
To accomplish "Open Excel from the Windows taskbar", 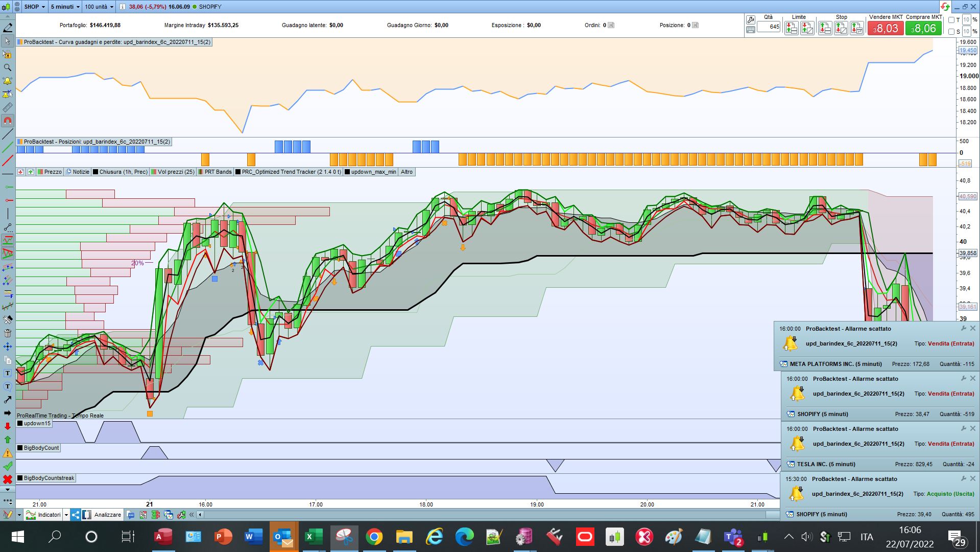I will tap(313, 537).
